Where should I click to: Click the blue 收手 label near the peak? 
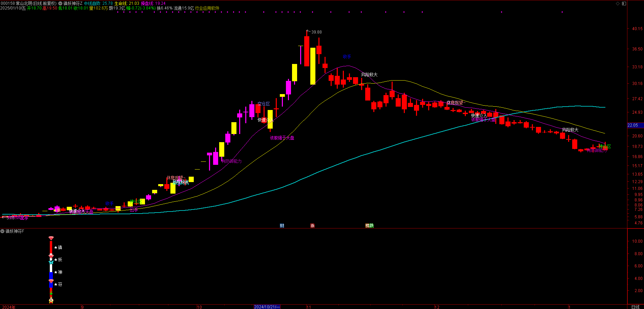[x=347, y=57]
